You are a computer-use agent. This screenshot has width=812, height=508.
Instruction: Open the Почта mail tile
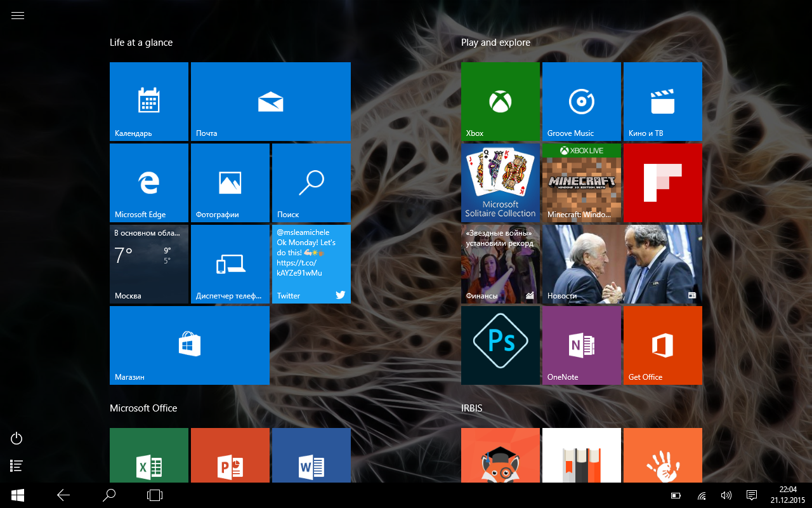coord(271,101)
